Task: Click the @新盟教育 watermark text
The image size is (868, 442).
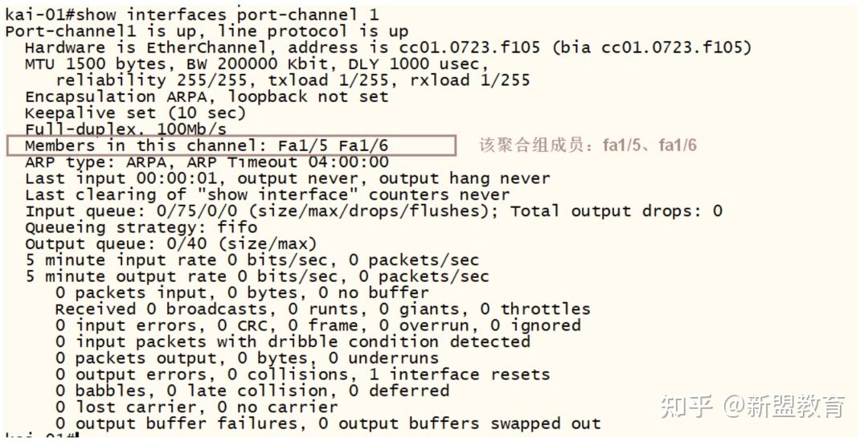Action: point(784,407)
